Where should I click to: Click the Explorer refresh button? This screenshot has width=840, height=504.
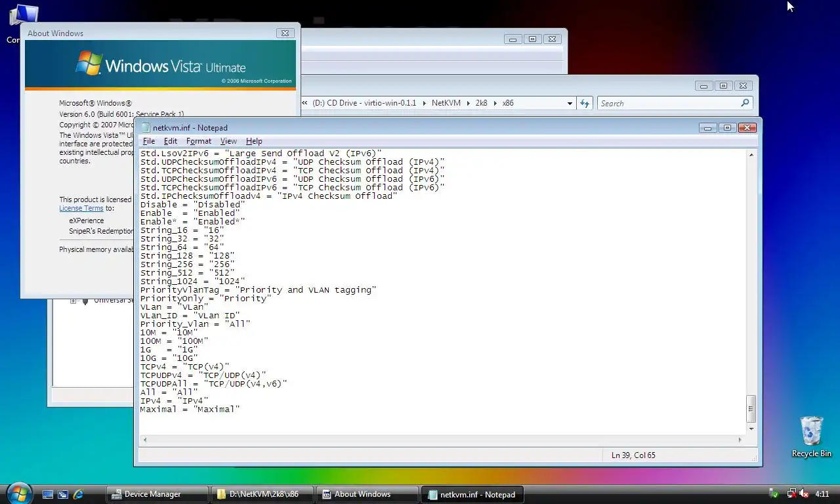click(x=585, y=103)
